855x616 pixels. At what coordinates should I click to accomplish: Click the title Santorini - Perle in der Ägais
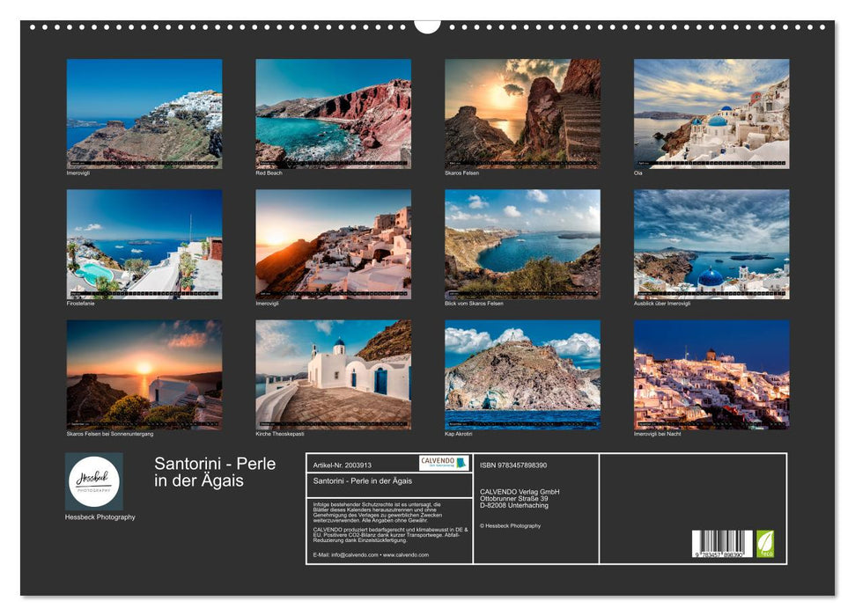(x=214, y=469)
